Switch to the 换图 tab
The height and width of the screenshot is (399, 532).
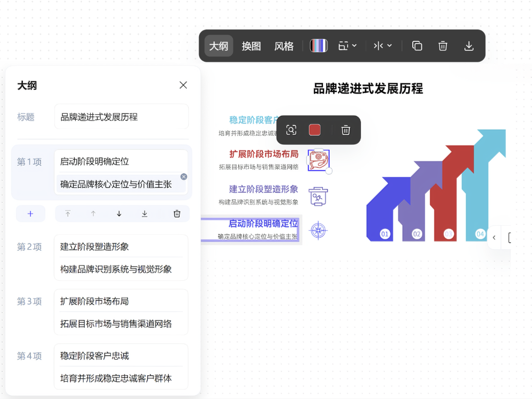pyautogui.click(x=251, y=46)
